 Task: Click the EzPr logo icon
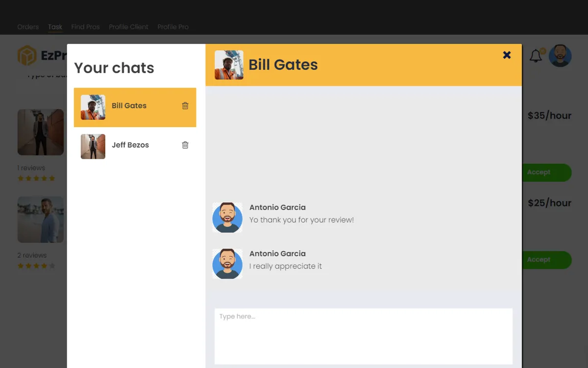(x=27, y=56)
